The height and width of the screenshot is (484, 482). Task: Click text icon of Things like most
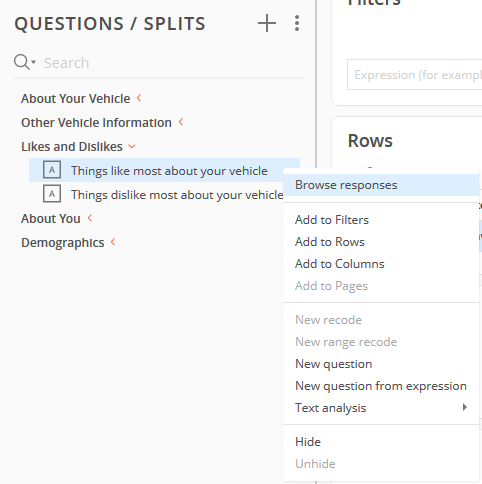[52, 170]
